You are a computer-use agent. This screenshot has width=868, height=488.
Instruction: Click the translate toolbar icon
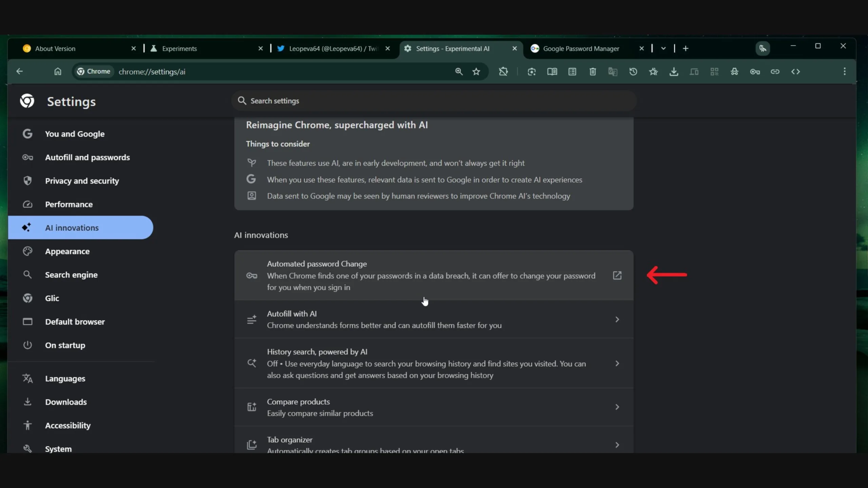coord(613,72)
